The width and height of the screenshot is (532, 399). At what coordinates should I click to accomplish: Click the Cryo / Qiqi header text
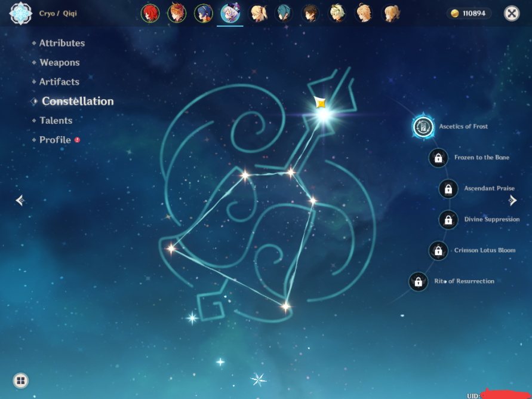point(58,13)
